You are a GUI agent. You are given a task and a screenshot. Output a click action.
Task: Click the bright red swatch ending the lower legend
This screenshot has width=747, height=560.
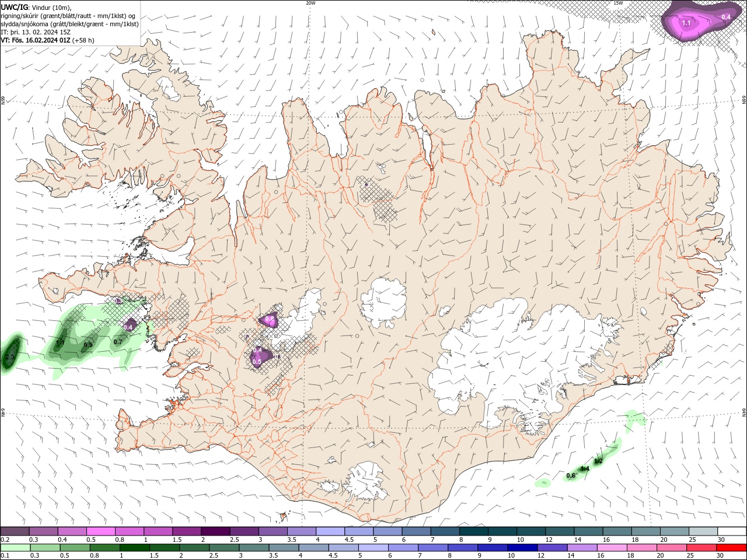click(732, 548)
